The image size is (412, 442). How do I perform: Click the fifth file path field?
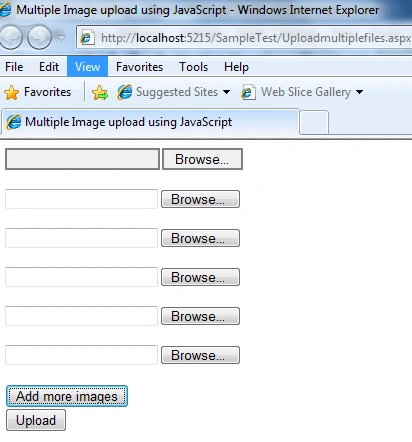[81, 316]
